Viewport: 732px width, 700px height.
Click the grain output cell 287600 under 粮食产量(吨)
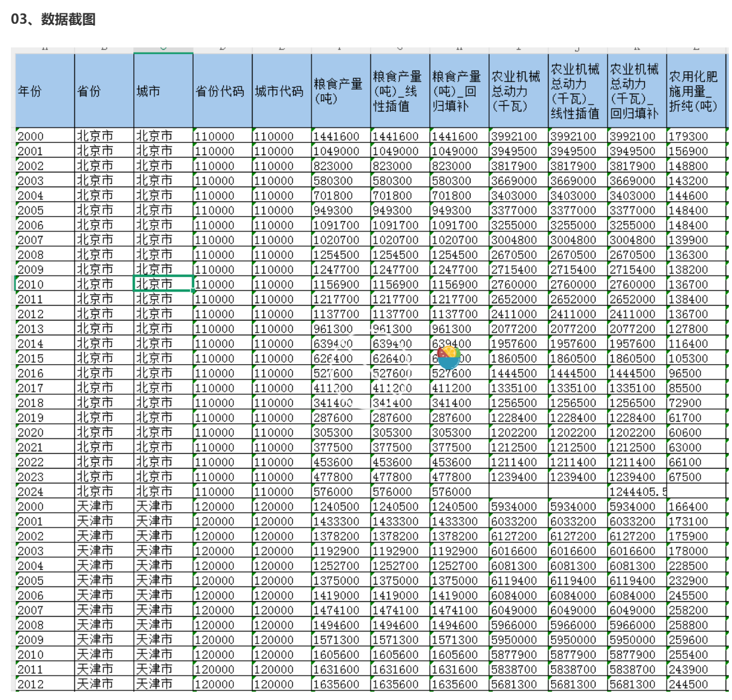[x=341, y=417]
